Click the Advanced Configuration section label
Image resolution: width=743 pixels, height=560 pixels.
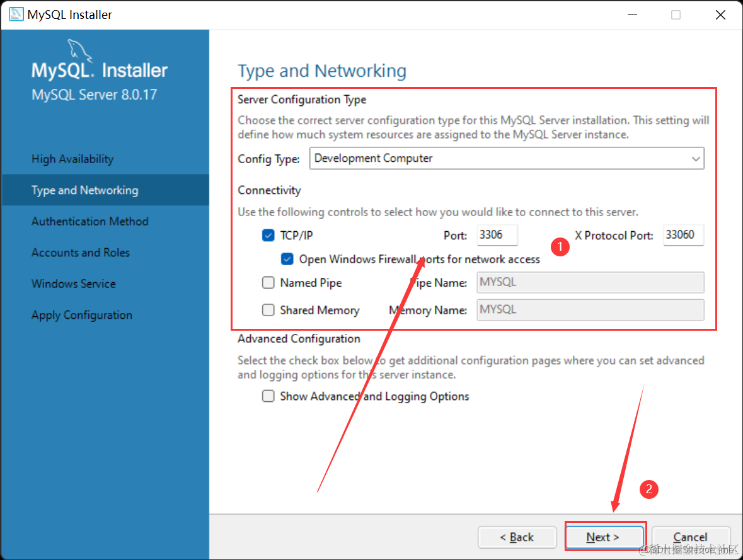(x=299, y=339)
